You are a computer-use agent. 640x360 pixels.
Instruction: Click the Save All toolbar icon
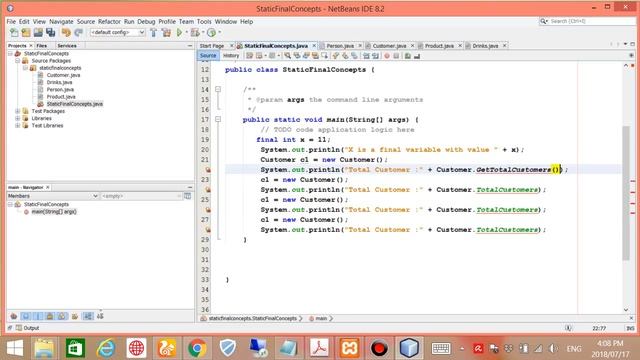pos(51,32)
